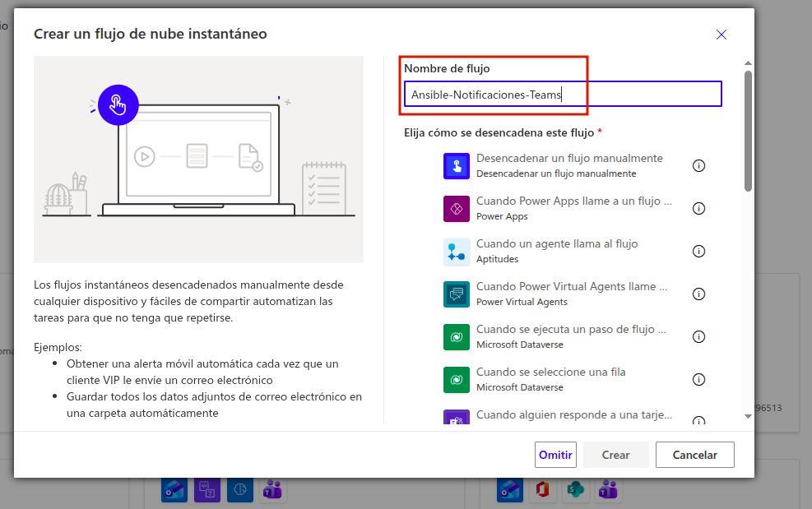The width and height of the screenshot is (812, 509).
Task: Close the instant cloud flow dialog
Action: point(722,35)
